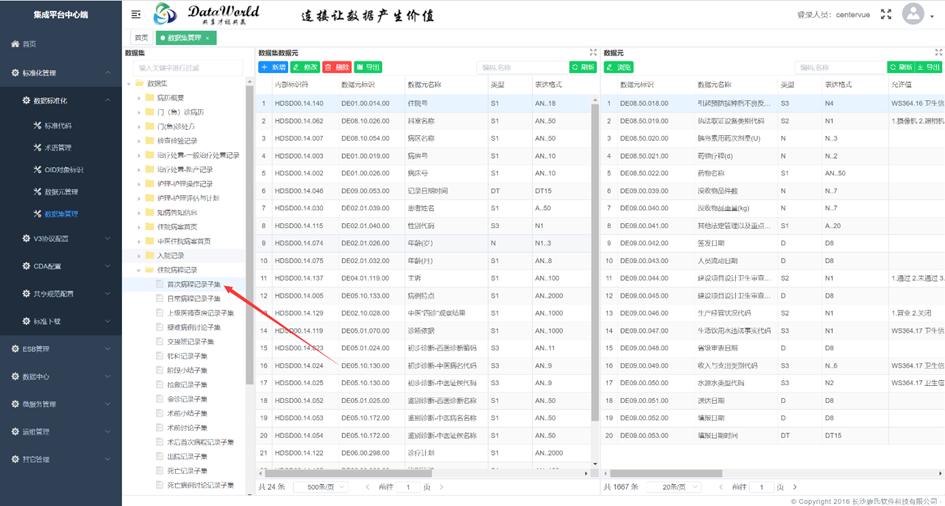Click the 浏览 button in the 数据元 panel

[618, 67]
